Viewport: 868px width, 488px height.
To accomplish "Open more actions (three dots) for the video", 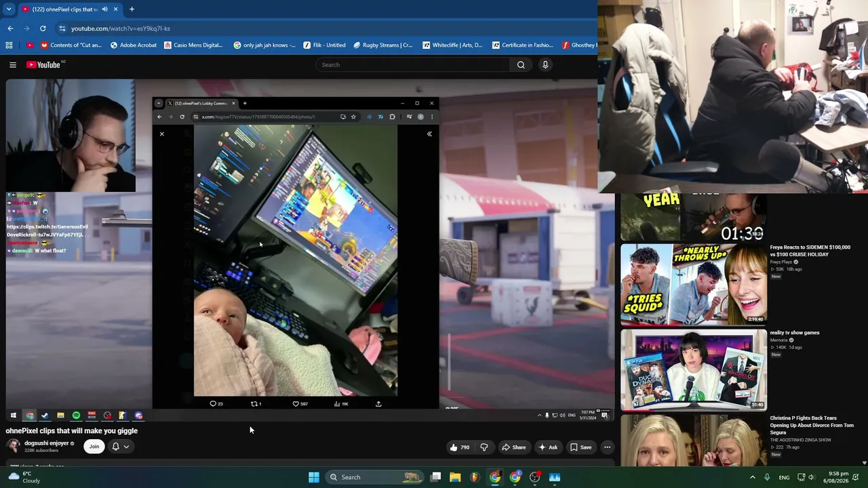I will (x=608, y=447).
